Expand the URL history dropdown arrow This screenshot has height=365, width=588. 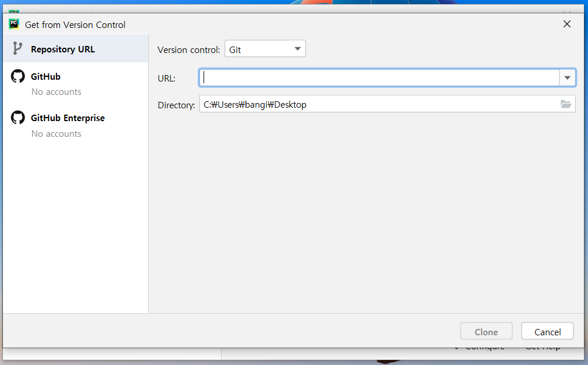(x=568, y=78)
